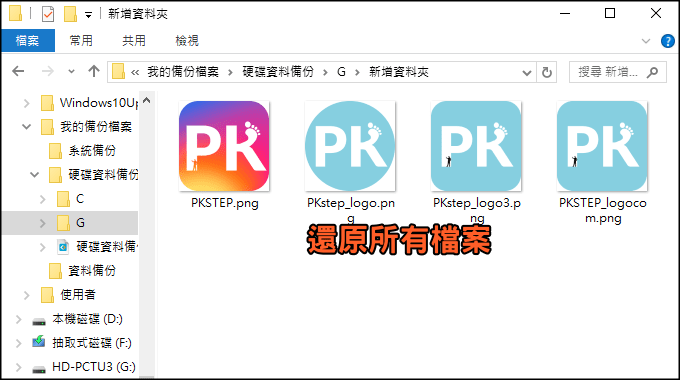Click the 硬碟資料備 backup file icon
The width and height of the screenshot is (680, 380).
pyautogui.click(x=63, y=247)
